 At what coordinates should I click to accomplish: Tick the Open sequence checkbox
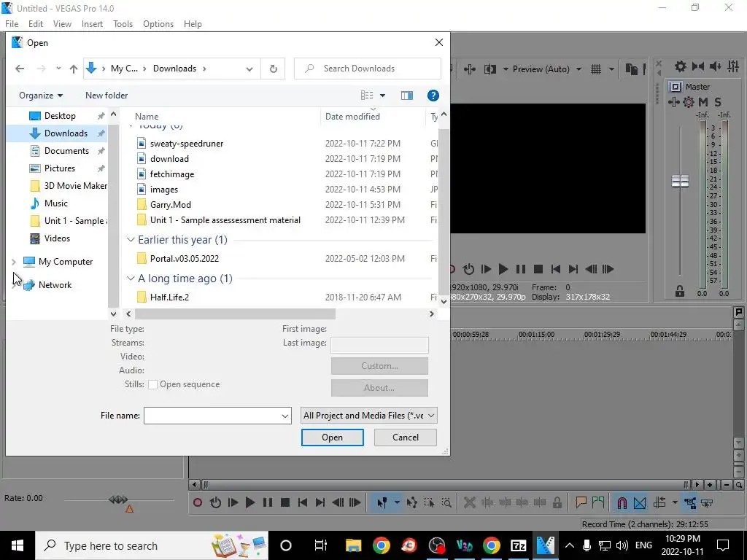coord(153,385)
